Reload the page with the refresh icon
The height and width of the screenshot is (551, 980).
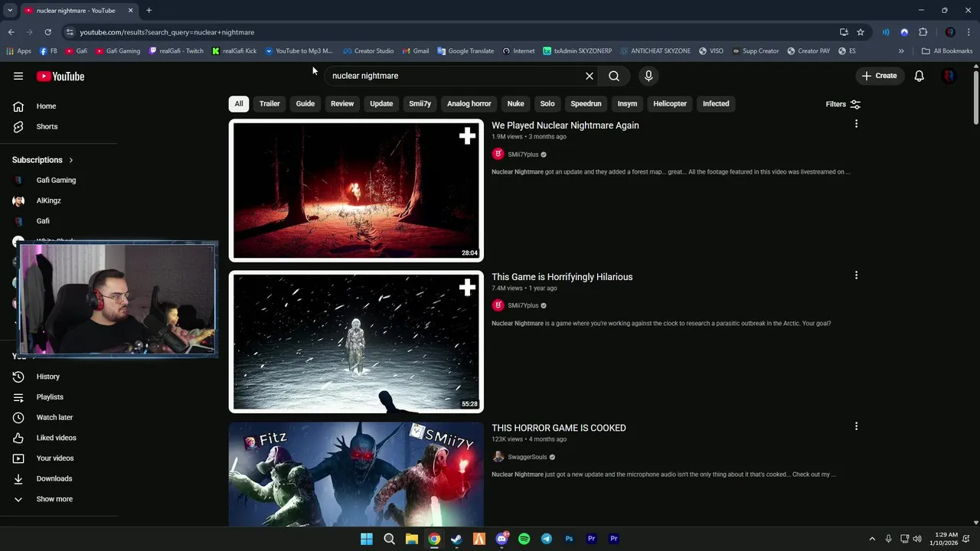(x=47, y=32)
